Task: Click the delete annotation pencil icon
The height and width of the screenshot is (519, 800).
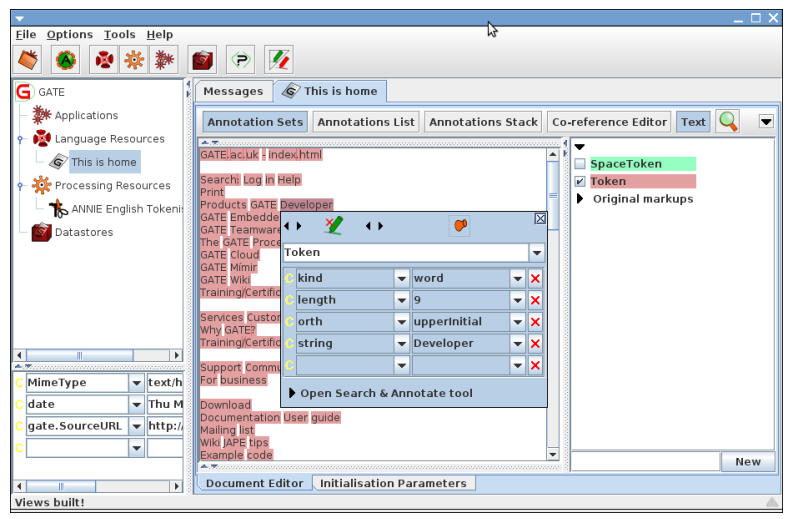Action: [333, 226]
